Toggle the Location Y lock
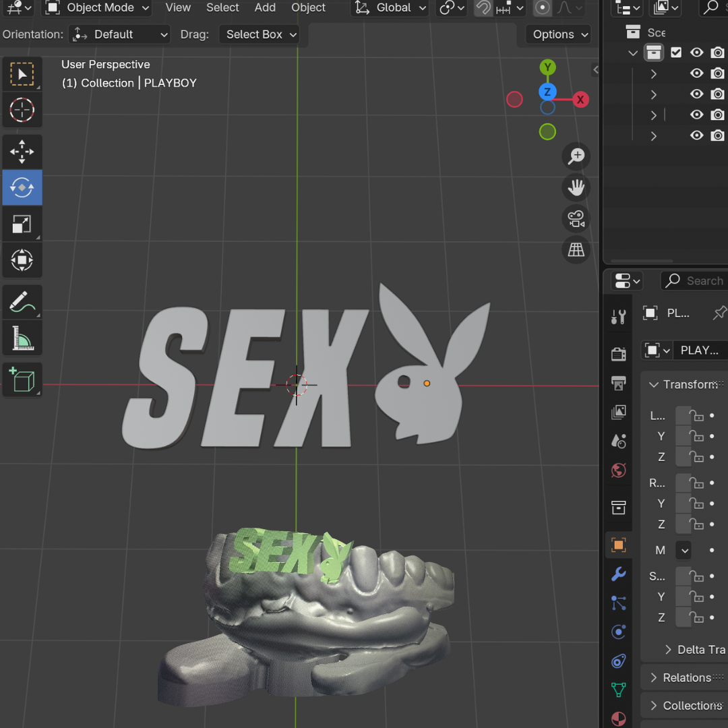The width and height of the screenshot is (728, 728). click(x=696, y=436)
